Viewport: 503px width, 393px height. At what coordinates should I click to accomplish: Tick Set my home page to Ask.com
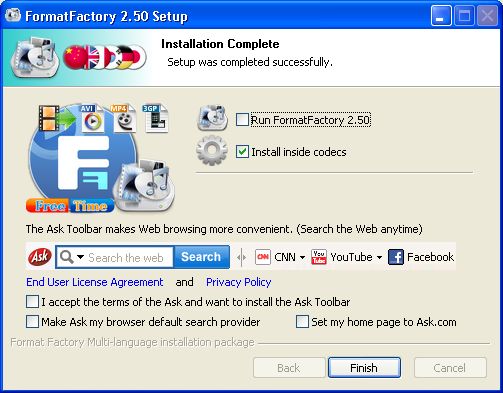pyautogui.click(x=302, y=322)
